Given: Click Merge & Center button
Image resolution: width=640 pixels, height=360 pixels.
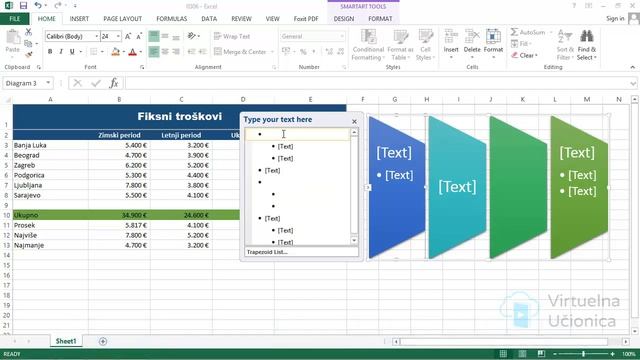Looking at the screenshot, I should [x=240, y=52].
